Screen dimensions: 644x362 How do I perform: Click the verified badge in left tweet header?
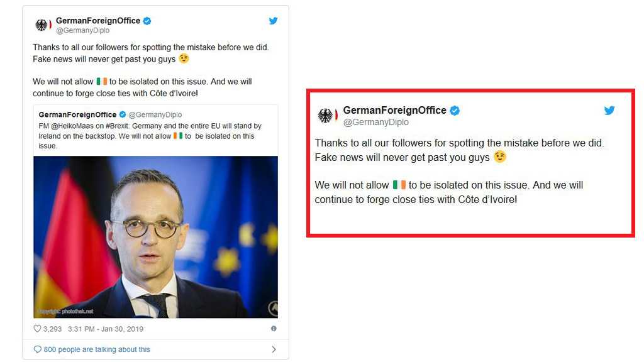tap(147, 21)
